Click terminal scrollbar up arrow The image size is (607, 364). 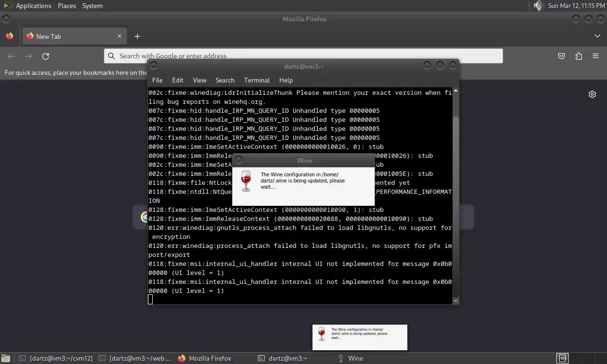pyautogui.click(x=456, y=91)
